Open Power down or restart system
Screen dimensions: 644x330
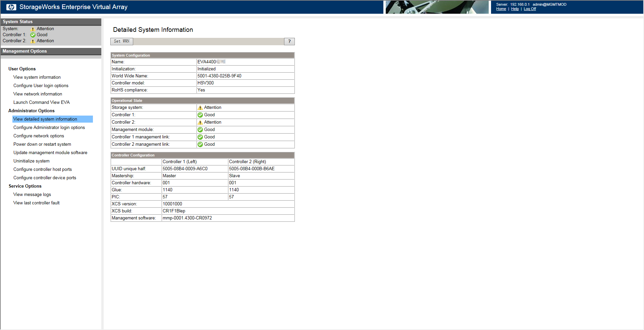click(42, 144)
